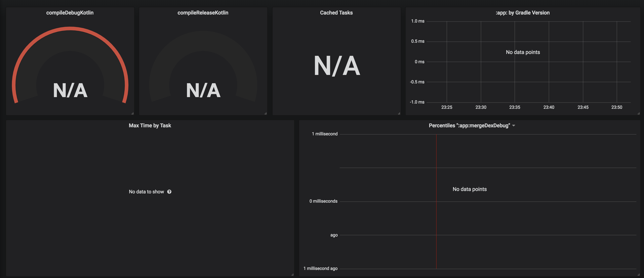Click the N/A value in Cached Tasks
The image size is (644, 278).
337,66
